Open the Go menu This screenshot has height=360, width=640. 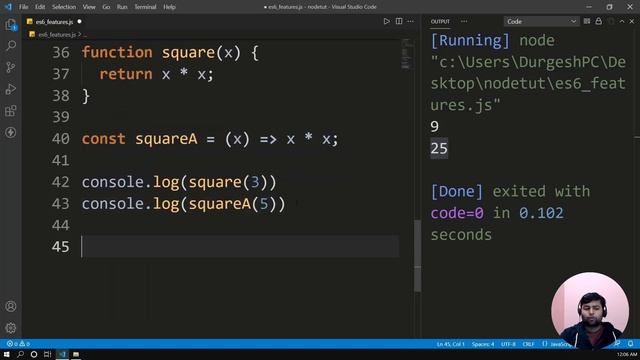point(106,7)
